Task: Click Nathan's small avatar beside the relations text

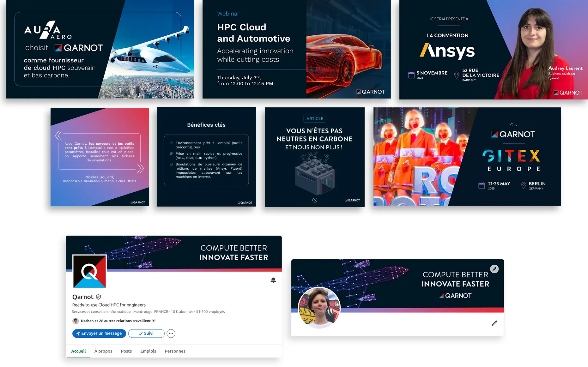Action: [x=76, y=321]
